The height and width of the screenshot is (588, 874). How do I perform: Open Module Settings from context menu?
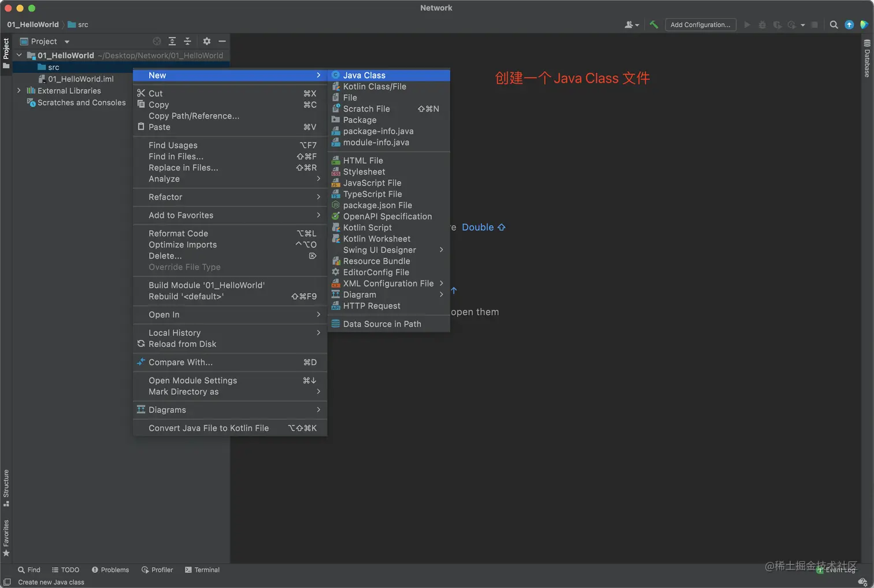click(x=230, y=380)
